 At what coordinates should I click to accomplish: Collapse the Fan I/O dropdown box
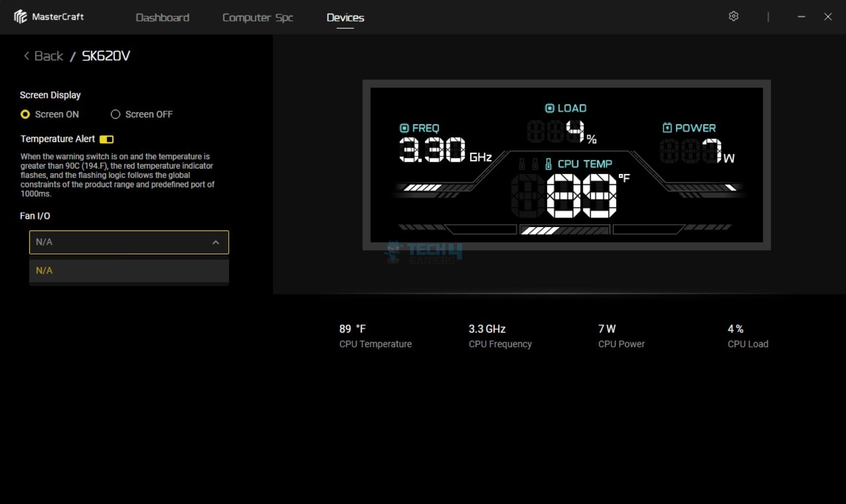coord(124,242)
